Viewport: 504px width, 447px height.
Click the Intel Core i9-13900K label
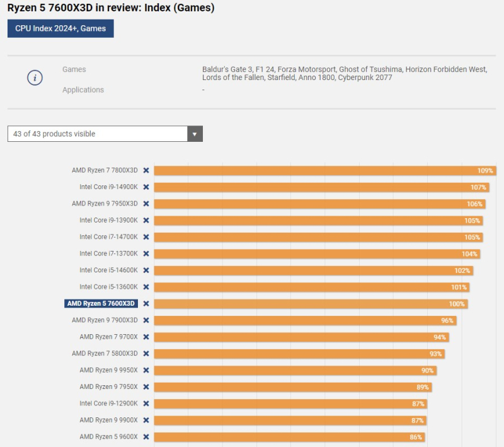coord(108,221)
